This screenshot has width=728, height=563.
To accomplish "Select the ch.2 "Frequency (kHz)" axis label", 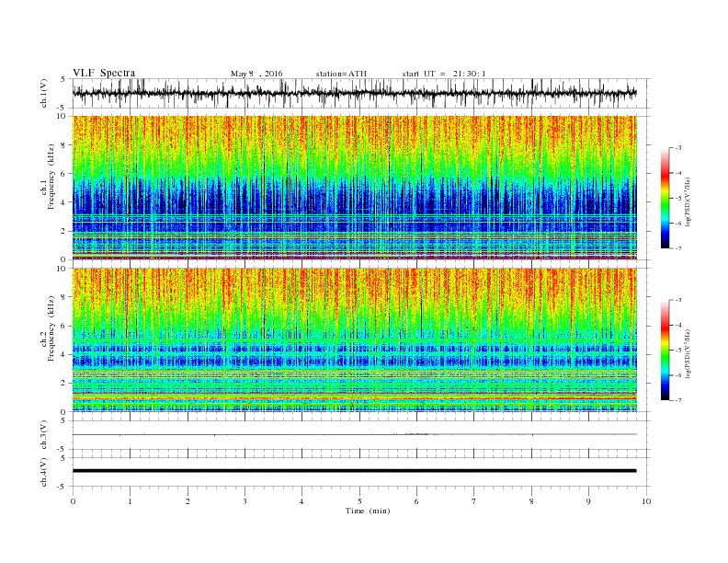I will click(51, 329).
